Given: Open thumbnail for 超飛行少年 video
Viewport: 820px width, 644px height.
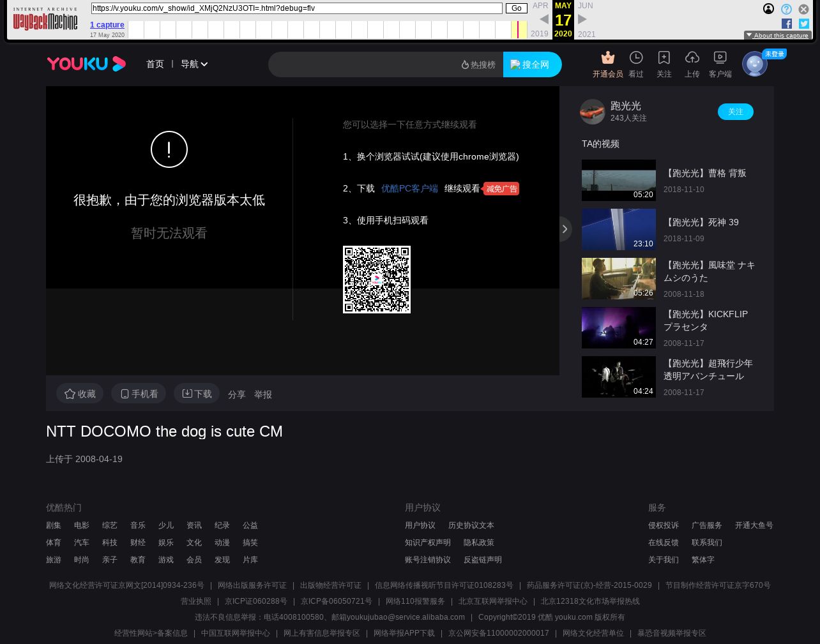Looking at the screenshot, I should [619, 377].
